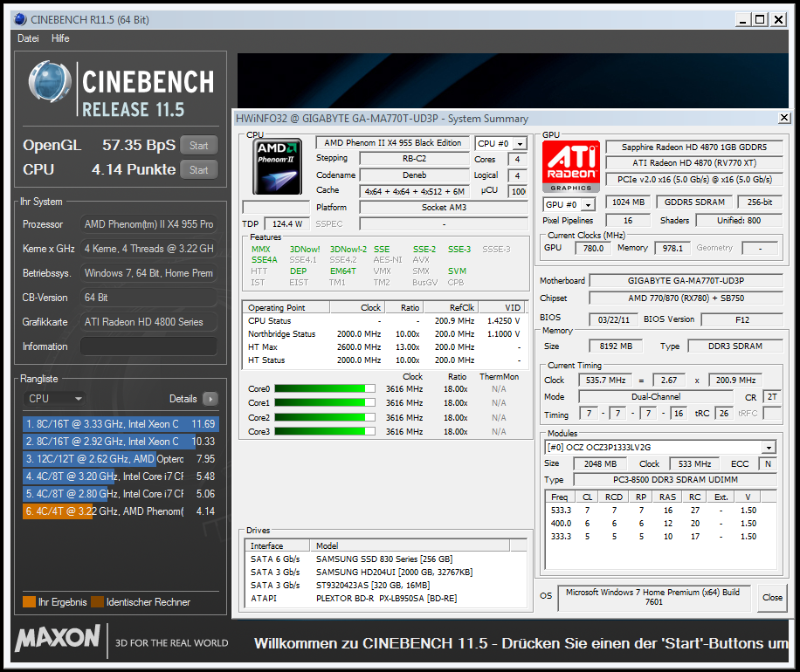Click the orange Ihr Ergebnis legend swatch
This screenshot has height=672, width=800.
[29, 602]
